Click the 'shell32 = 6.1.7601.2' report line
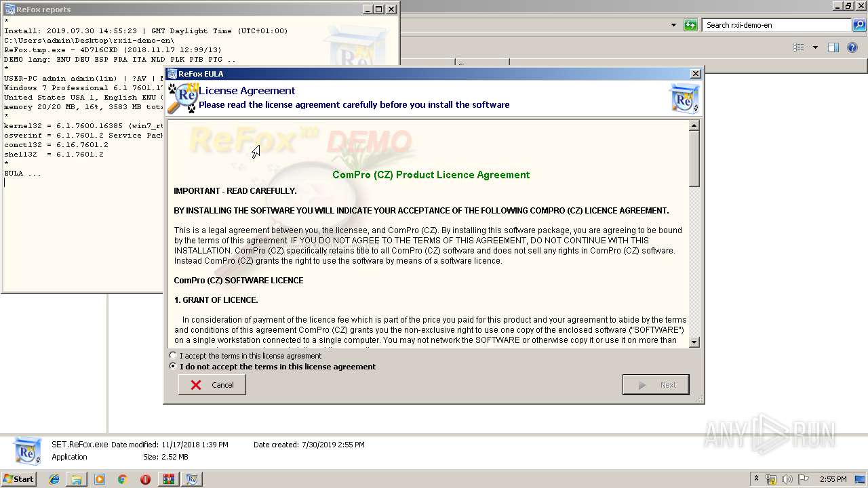This screenshot has width=868, height=488. click(54, 155)
